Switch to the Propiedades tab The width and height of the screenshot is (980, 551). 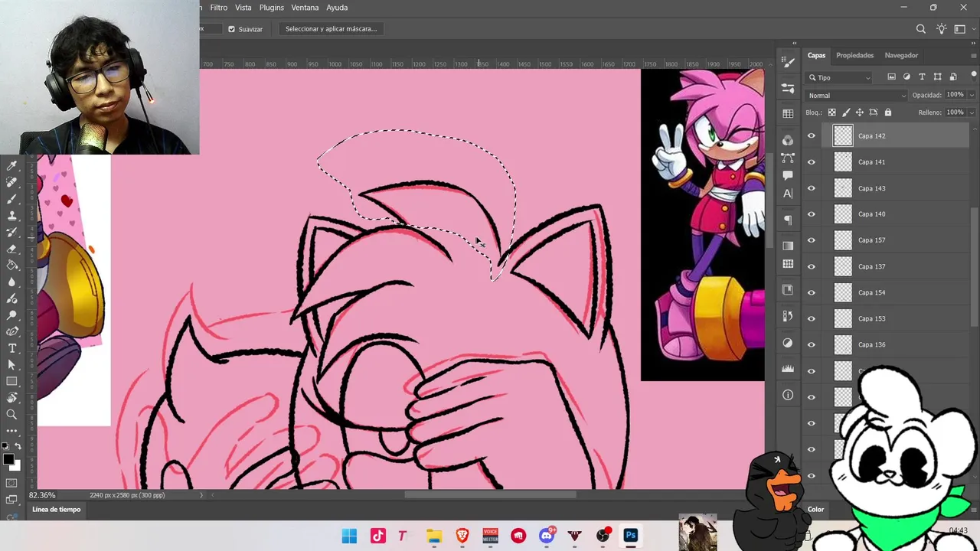coord(854,55)
